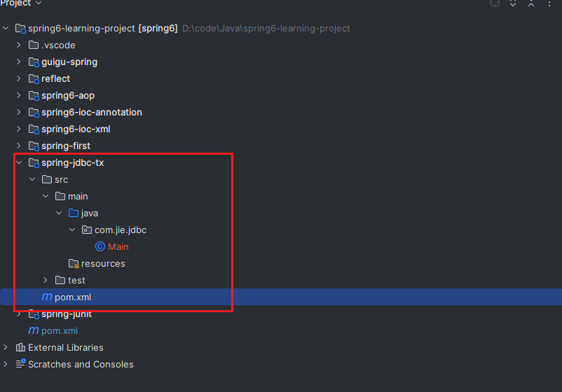Expand the External Libraries node
562x392 pixels.
pos(6,347)
